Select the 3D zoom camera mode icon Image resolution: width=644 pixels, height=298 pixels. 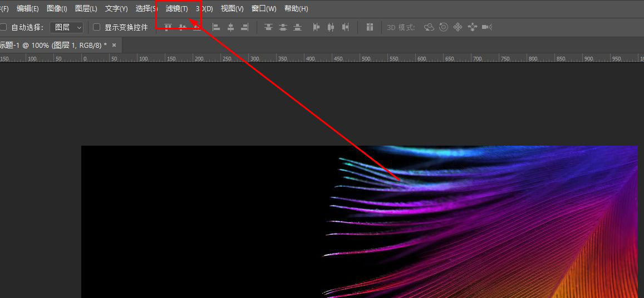click(x=487, y=27)
